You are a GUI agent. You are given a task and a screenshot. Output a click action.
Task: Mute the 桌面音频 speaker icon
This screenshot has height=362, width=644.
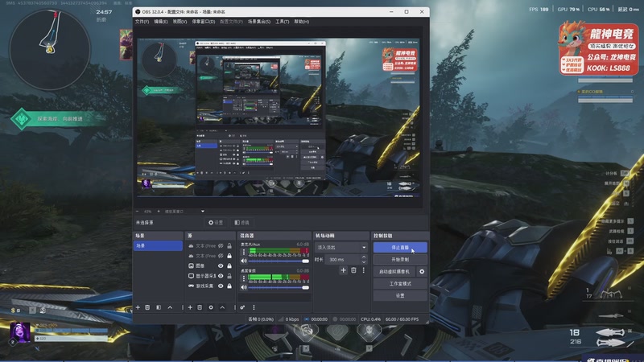[244, 287]
